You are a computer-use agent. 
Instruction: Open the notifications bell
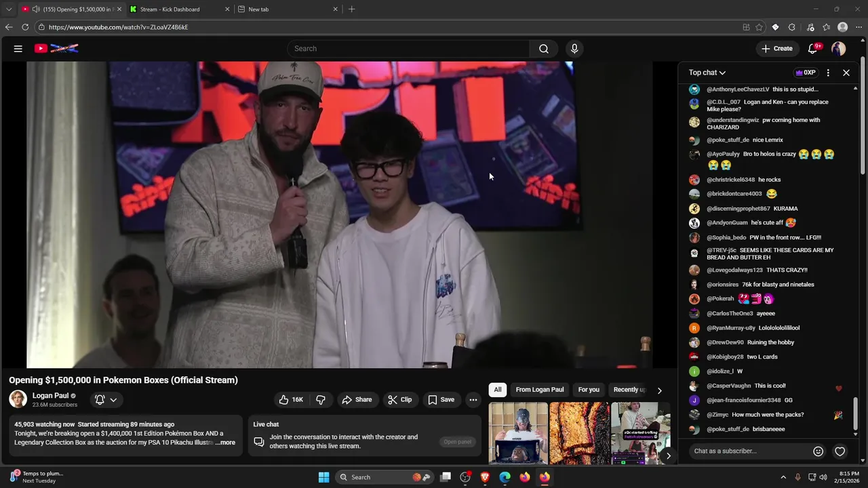pyautogui.click(x=813, y=49)
